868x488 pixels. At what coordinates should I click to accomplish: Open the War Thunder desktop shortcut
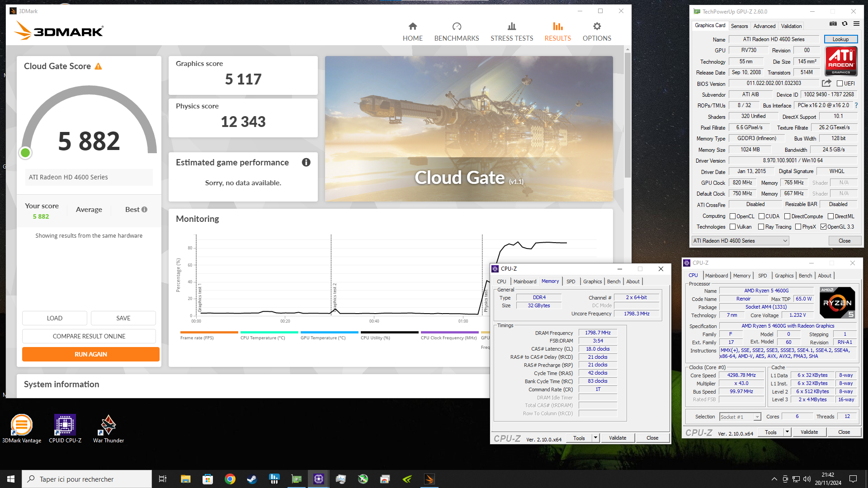pos(108,428)
